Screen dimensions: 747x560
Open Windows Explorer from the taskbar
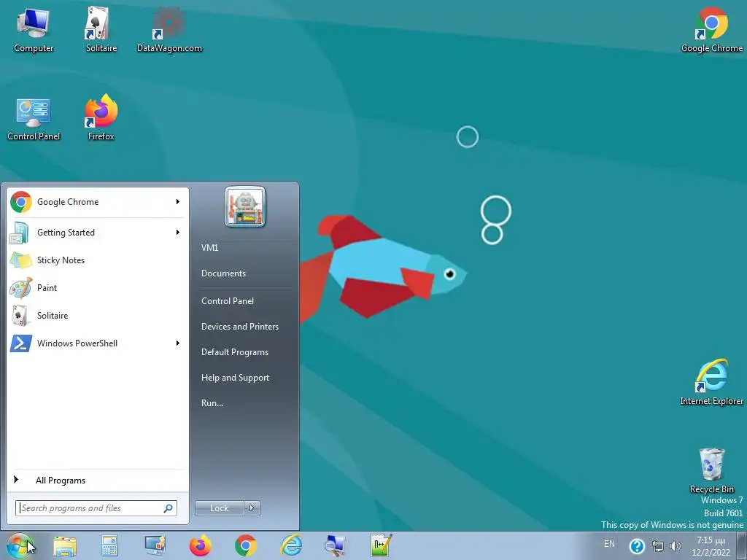pos(65,545)
